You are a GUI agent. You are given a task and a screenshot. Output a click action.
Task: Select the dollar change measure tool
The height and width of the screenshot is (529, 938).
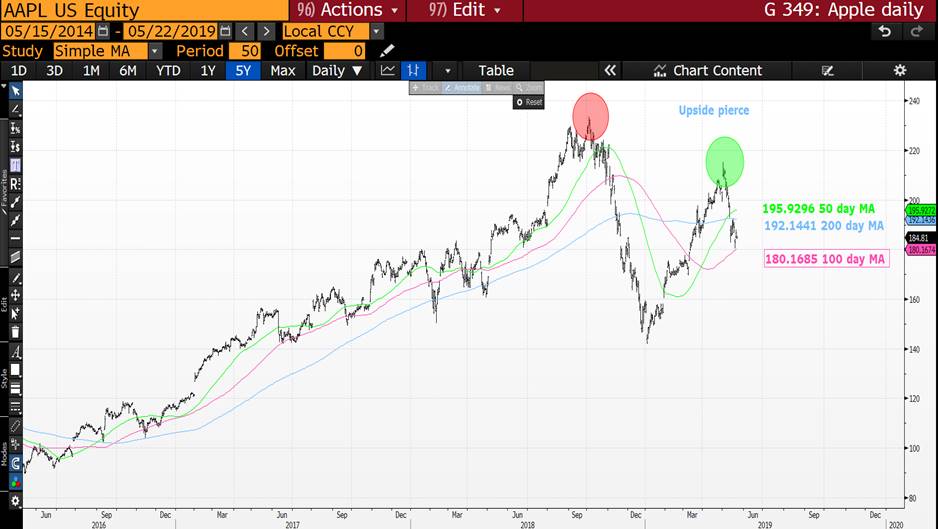(x=16, y=147)
